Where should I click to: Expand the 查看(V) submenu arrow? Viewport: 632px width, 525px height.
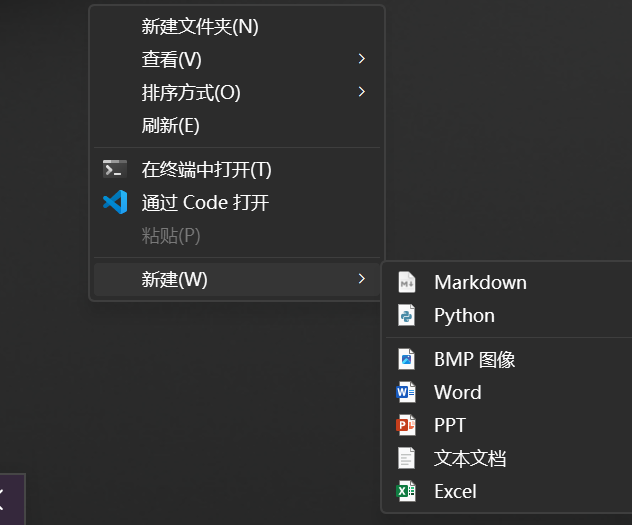pyautogui.click(x=362, y=59)
